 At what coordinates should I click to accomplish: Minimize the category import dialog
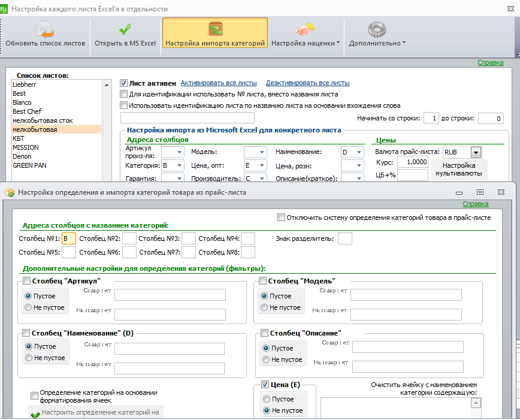coord(459,193)
